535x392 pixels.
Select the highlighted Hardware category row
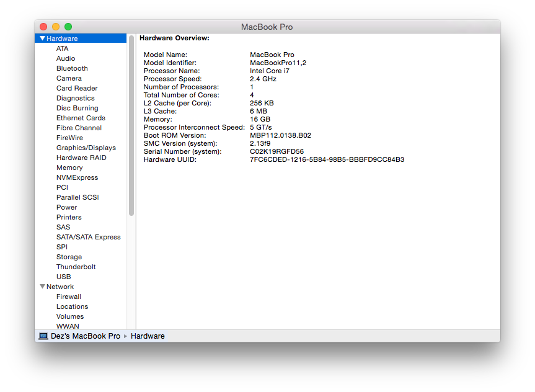click(81, 38)
